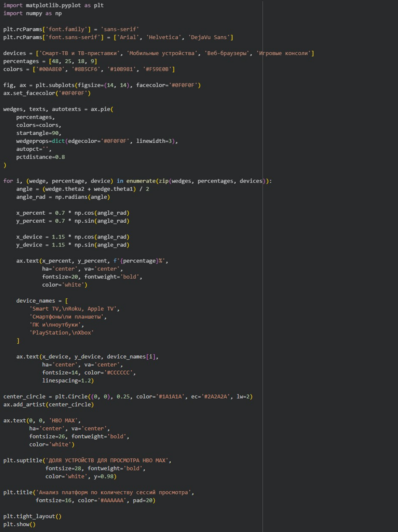Image resolution: width=398 pixels, height=532 pixels.
Task: Click the 'for i, (wedge, percentage, device)' line
Action: pos(138,181)
